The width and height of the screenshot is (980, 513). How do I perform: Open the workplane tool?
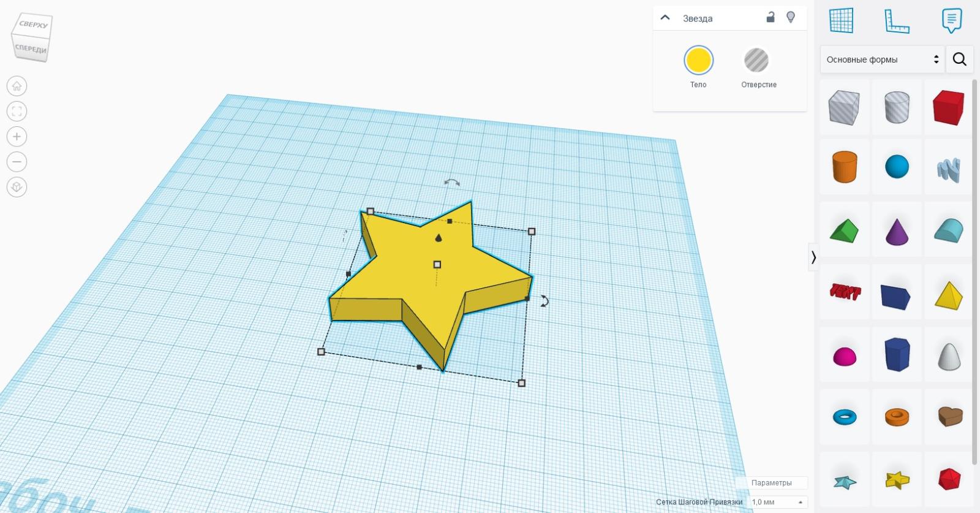point(841,20)
